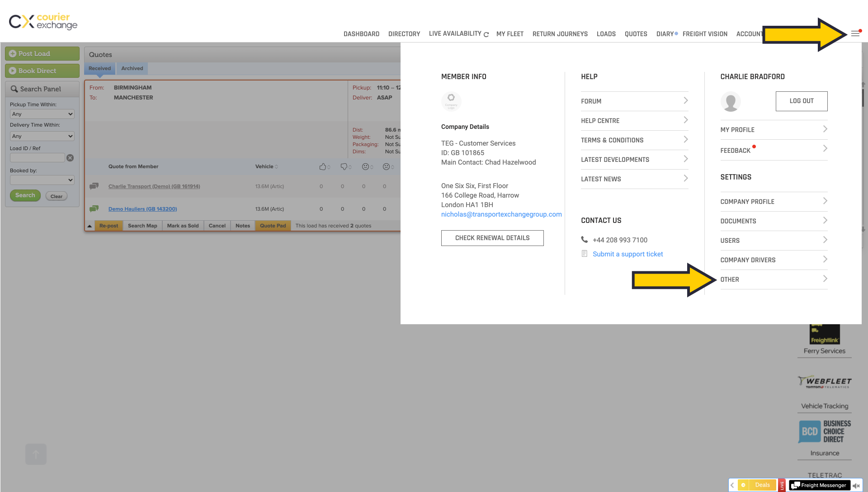Screen dimensions: 868x492
Task: Open Booked by dropdown
Action: 42,180
